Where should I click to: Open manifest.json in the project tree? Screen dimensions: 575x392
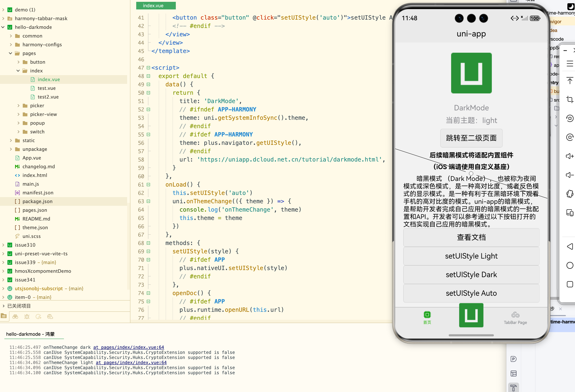pyautogui.click(x=38, y=193)
